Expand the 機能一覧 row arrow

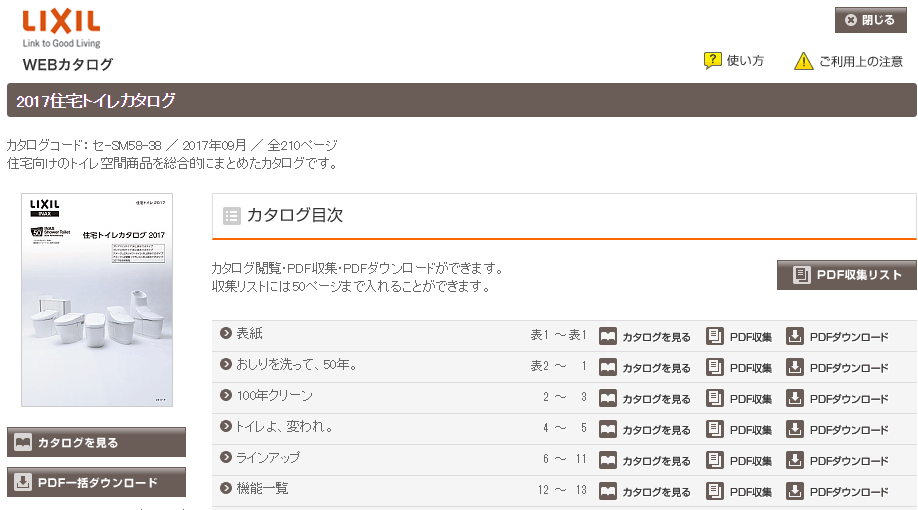coord(226,488)
